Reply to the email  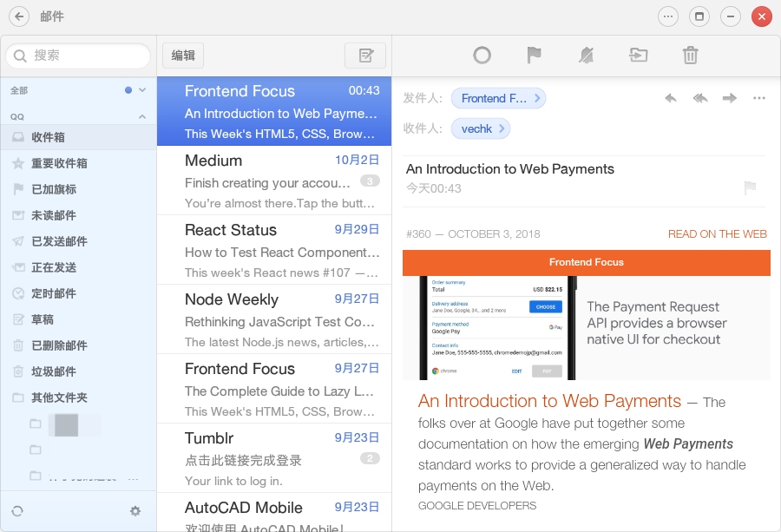tap(671, 98)
